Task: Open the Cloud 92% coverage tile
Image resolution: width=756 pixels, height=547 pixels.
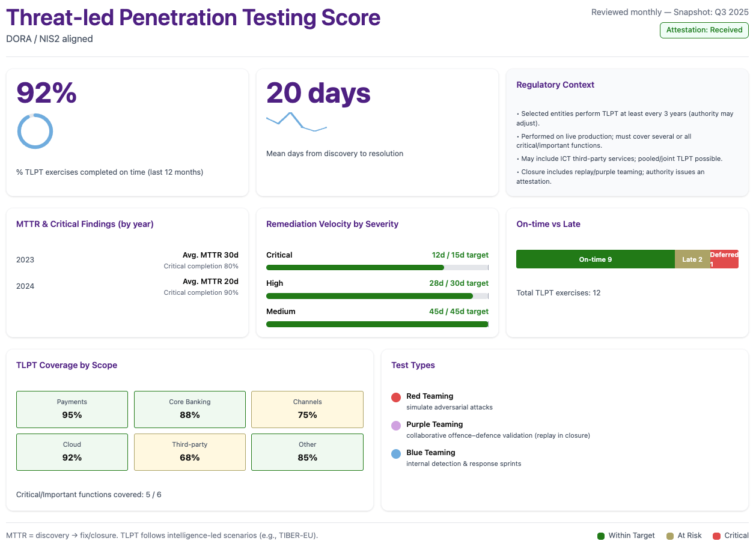Action: (x=72, y=452)
